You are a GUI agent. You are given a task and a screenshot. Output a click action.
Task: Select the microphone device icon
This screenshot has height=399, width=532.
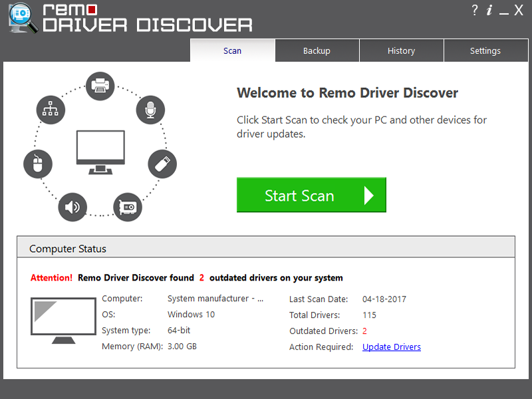150,110
